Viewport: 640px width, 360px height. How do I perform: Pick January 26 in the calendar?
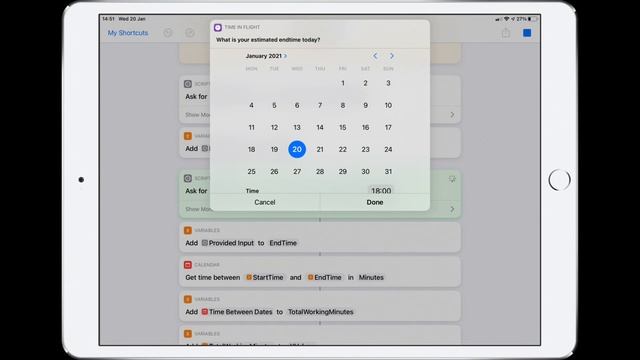[x=274, y=171]
